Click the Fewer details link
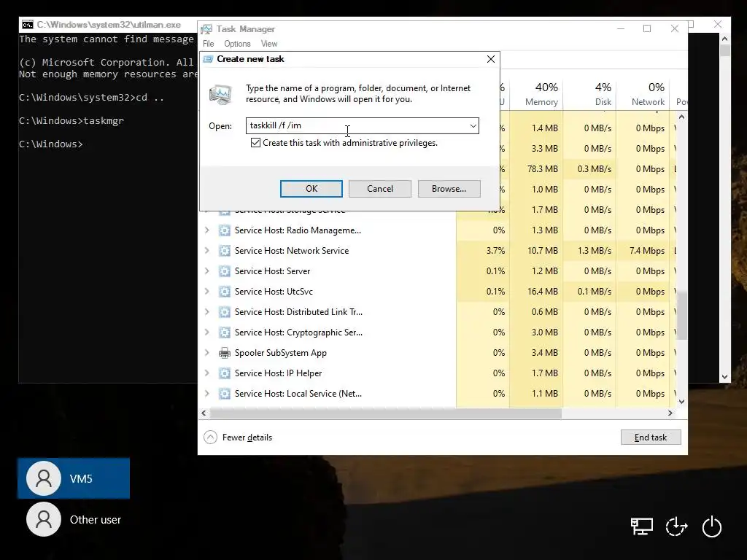747x560 pixels. pos(247,437)
